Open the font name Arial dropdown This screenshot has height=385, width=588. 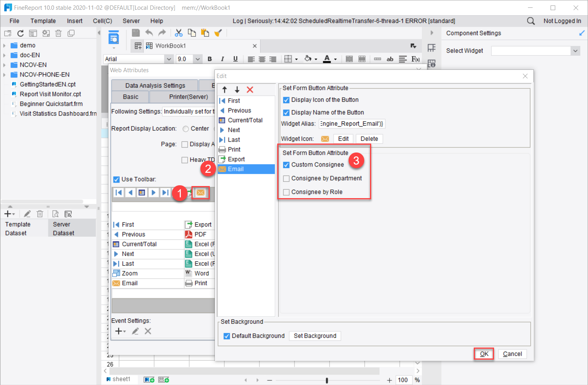[169, 59]
